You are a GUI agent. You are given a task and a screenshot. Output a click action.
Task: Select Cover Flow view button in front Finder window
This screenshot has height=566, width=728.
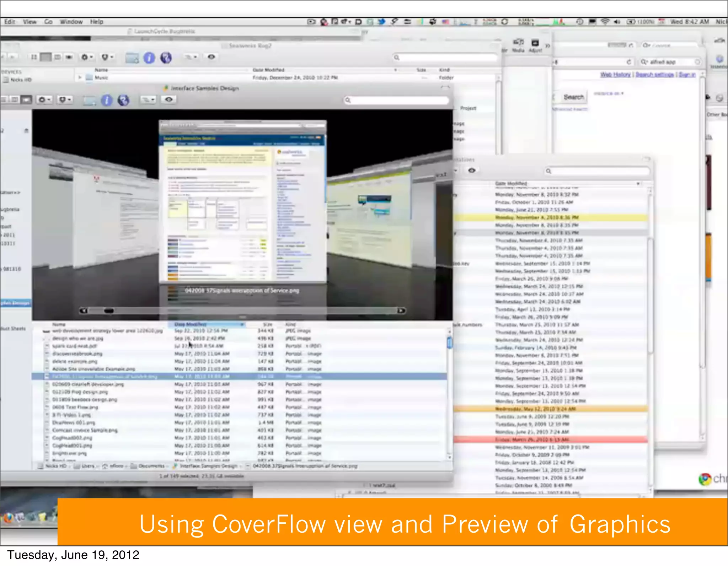coord(27,100)
